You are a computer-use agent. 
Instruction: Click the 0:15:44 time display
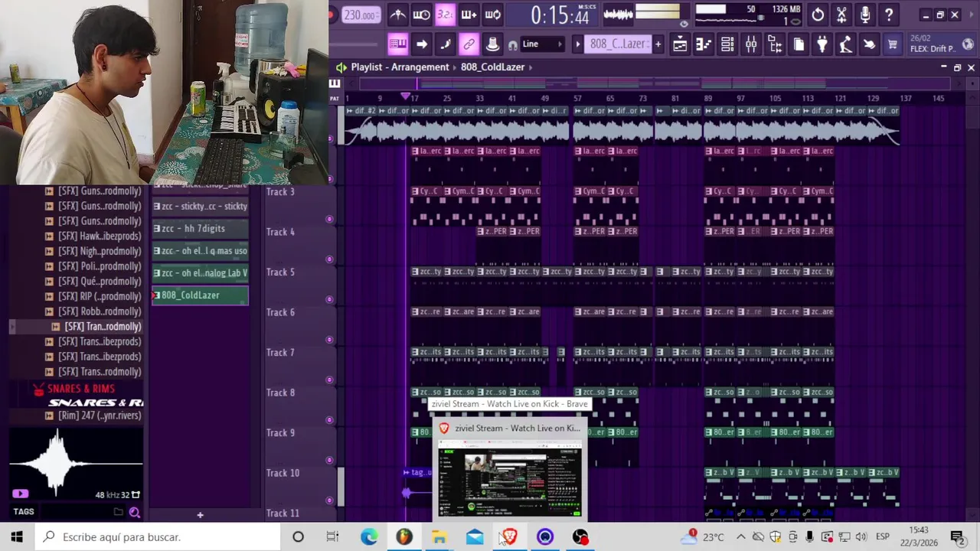560,15
